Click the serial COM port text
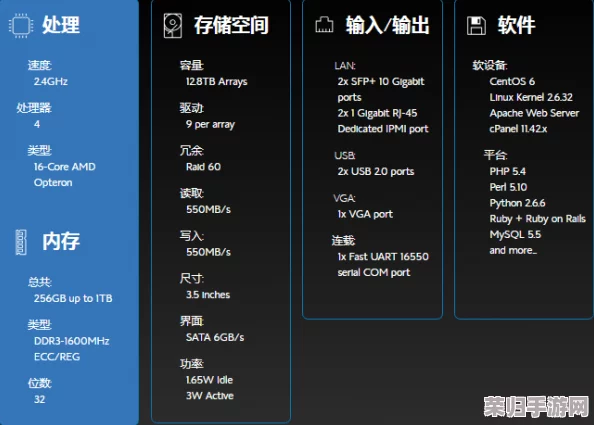The width and height of the screenshot is (594, 425). coord(374,273)
